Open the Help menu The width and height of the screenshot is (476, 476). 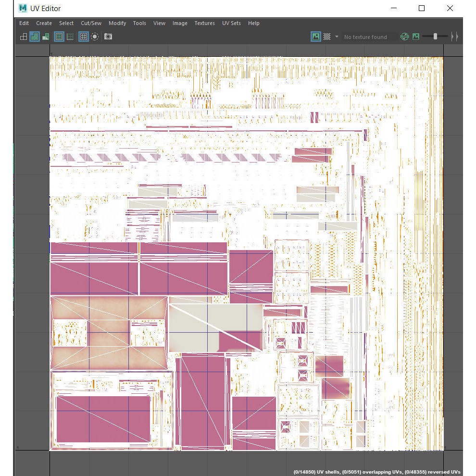[x=254, y=23]
